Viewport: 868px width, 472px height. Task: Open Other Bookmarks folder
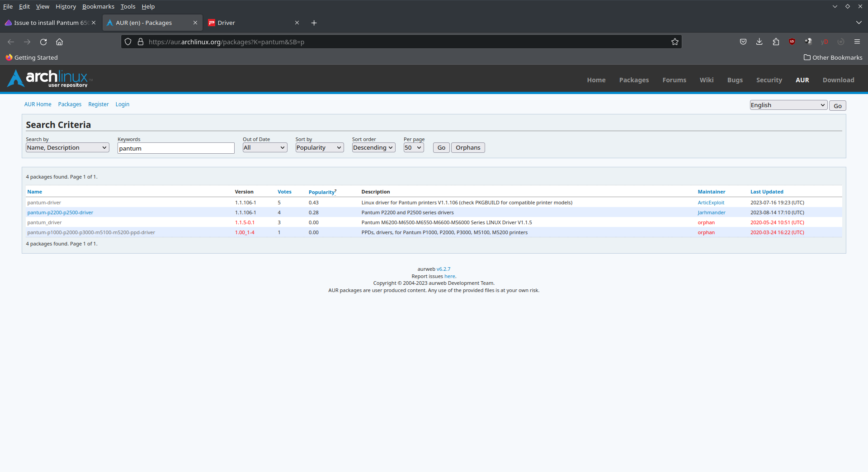point(833,57)
